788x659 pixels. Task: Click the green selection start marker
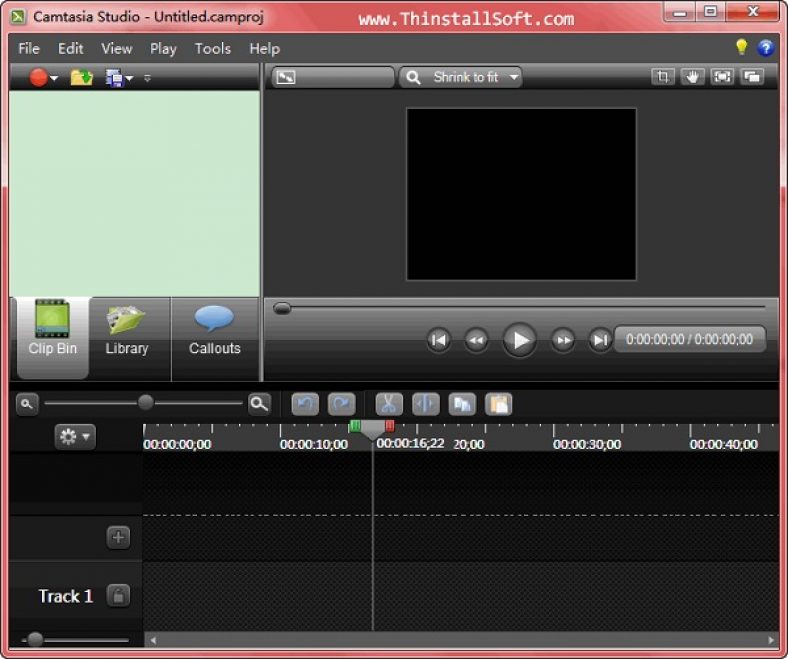click(x=355, y=426)
